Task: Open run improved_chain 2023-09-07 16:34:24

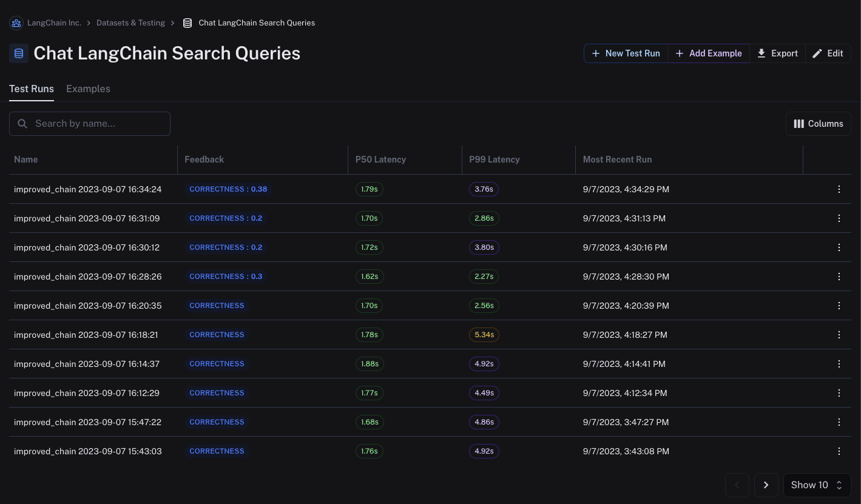Action: point(88,189)
